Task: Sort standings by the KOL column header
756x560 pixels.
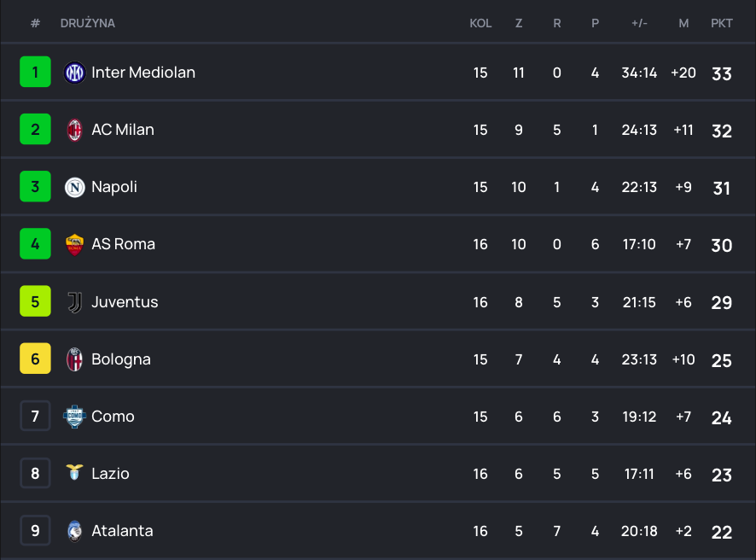Action: click(480, 23)
